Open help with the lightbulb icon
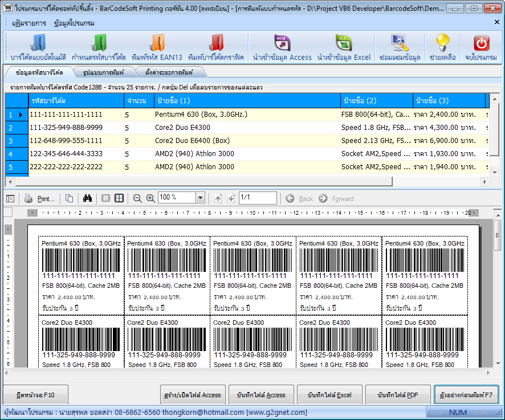This screenshot has width=505, height=420. (x=442, y=48)
